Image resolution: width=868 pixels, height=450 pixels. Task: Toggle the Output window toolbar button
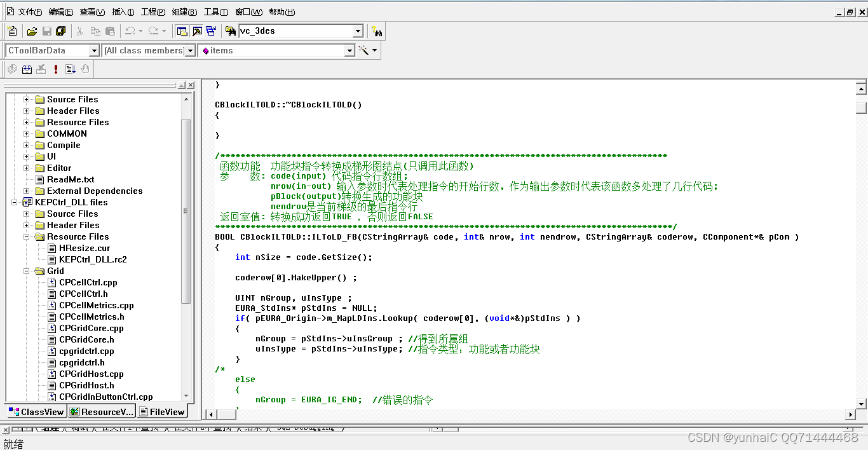(x=196, y=31)
